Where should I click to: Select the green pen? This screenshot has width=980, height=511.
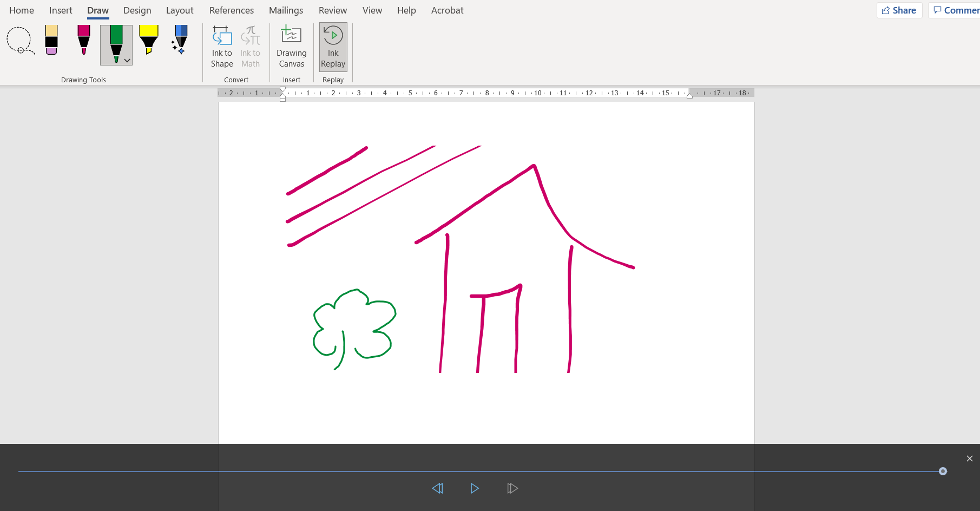coord(116,41)
